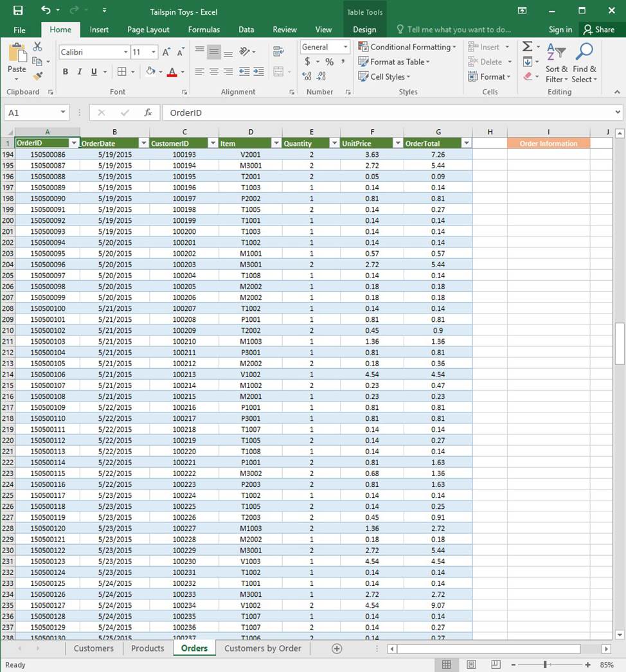Toggle Bold formatting
The width and height of the screenshot is (626, 672).
point(65,72)
